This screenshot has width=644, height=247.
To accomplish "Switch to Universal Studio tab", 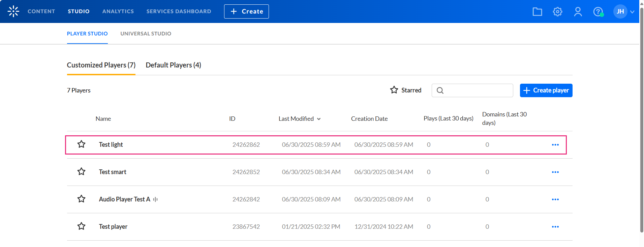I will point(146,34).
